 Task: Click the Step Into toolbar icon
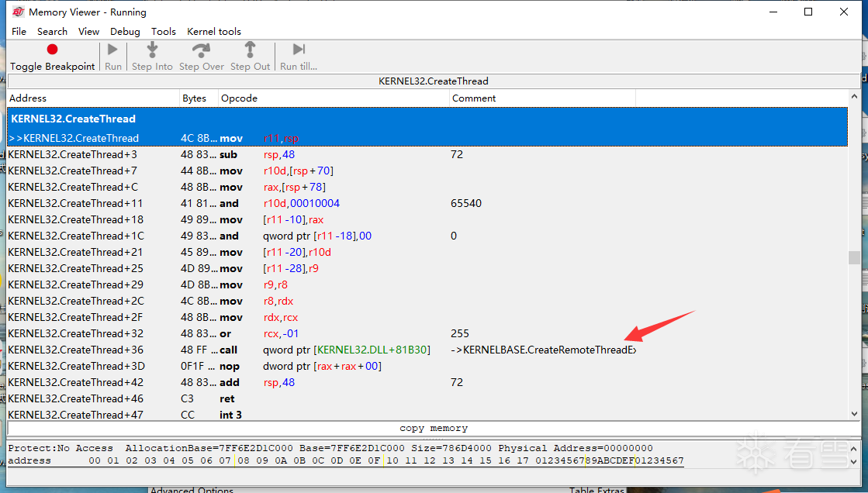tap(152, 50)
